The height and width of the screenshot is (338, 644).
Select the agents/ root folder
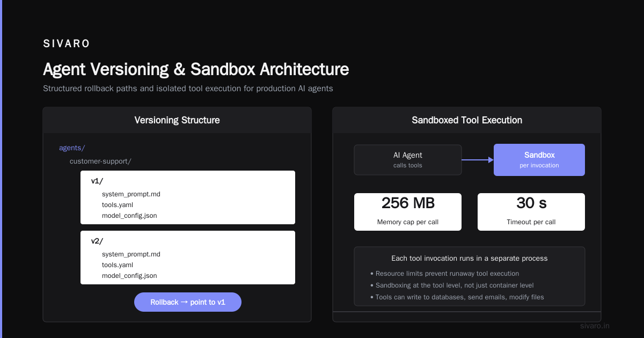point(72,148)
